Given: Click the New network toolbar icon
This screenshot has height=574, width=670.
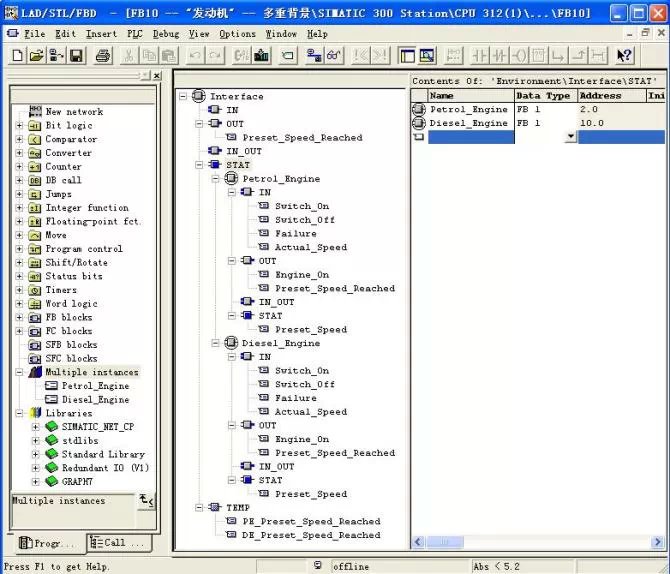Looking at the screenshot, I should (453, 56).
